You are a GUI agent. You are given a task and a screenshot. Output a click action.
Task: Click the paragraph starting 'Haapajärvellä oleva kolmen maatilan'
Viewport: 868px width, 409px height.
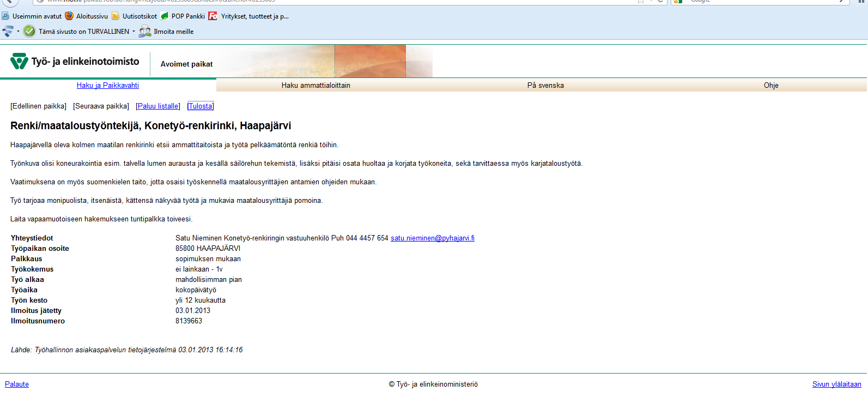pyautogui.click(x=174, y=145)
